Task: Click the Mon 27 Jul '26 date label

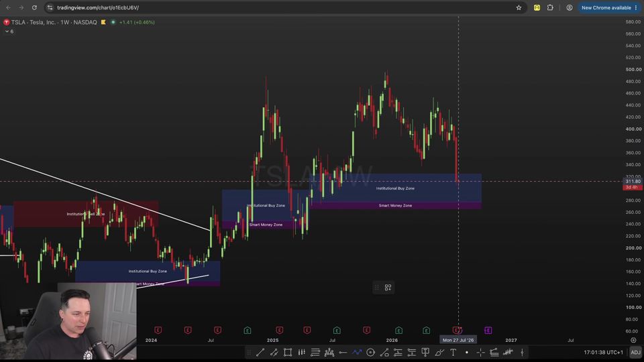Action: click(458, 341)
